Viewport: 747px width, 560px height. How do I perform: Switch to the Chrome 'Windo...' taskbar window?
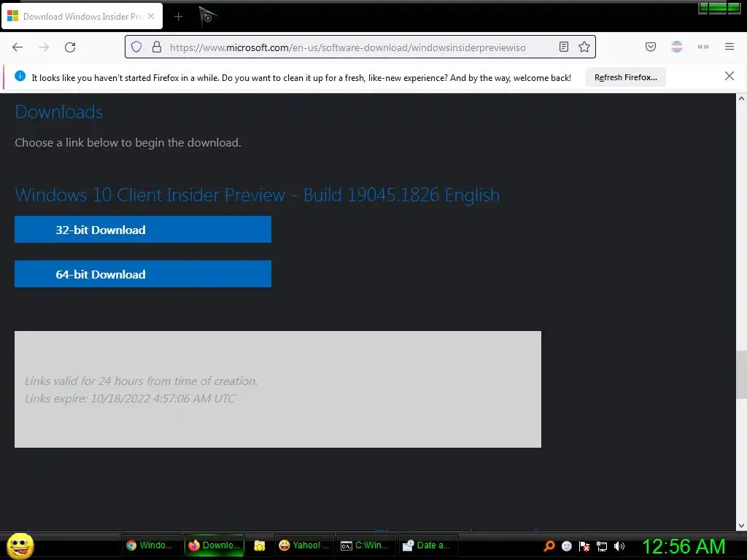(152, 545)
